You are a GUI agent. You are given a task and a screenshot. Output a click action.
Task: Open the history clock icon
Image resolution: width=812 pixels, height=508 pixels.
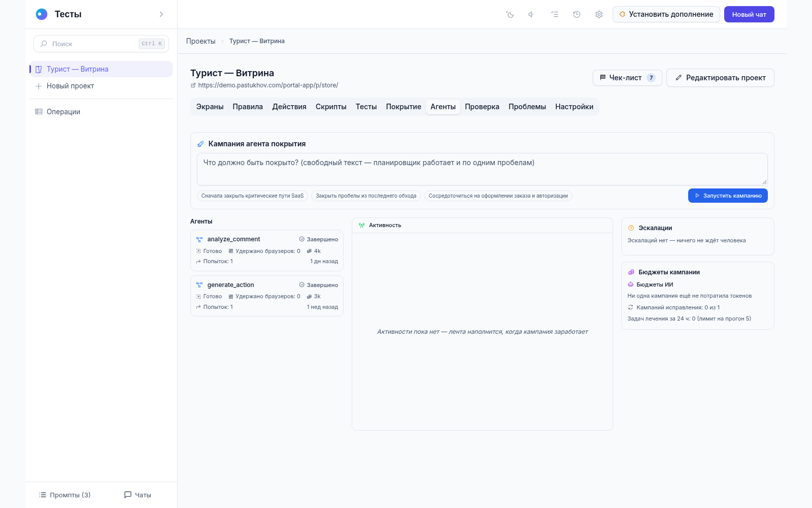pos(577,14)
